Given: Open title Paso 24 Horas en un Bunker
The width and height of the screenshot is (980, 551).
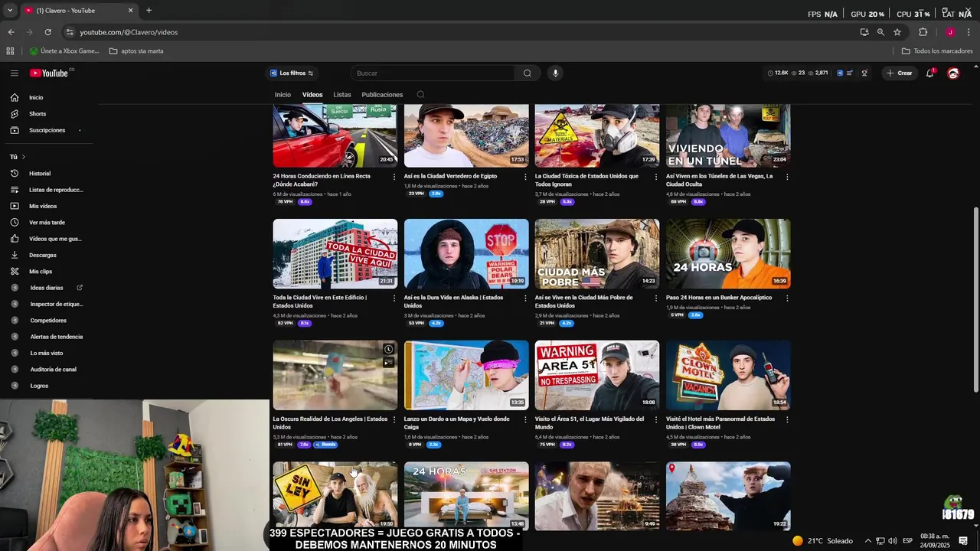Looking at the screenshot, I should [x=719, y=298].
